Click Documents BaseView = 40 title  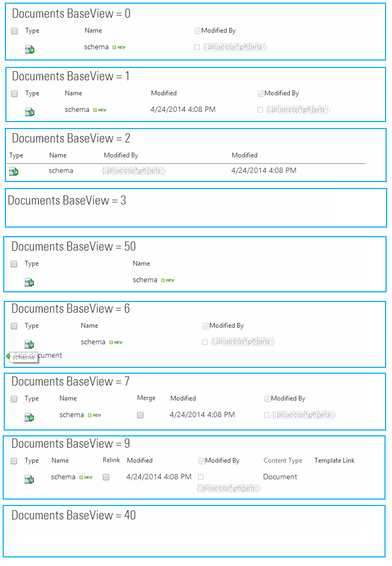(74, 516)
